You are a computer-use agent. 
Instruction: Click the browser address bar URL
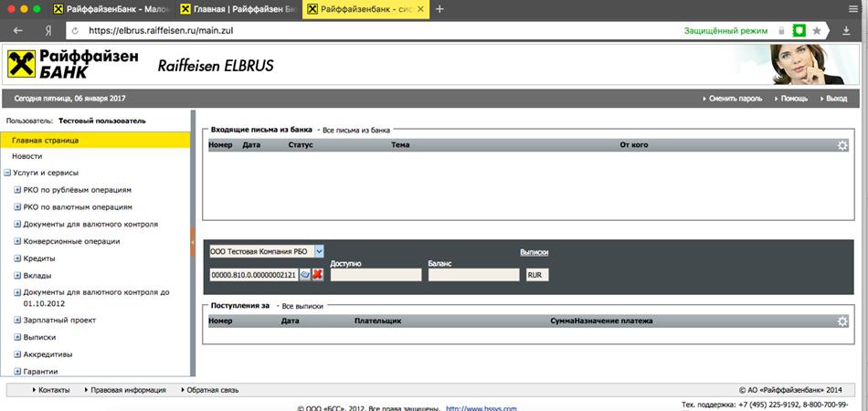click(x=161, y=31)
